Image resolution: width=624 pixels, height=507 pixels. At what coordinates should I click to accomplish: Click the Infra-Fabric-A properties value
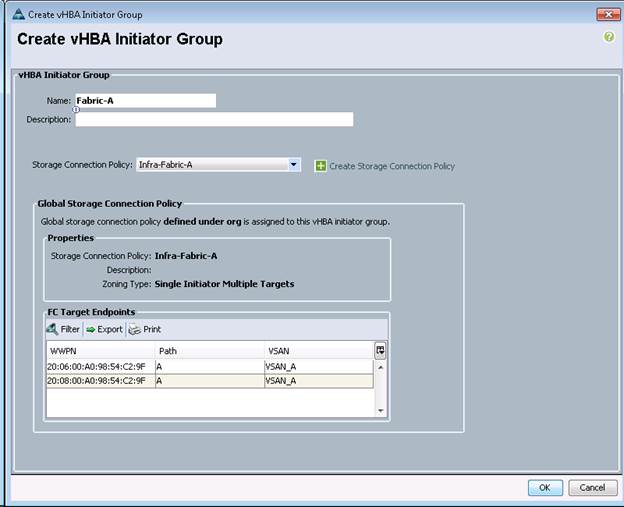186,256
